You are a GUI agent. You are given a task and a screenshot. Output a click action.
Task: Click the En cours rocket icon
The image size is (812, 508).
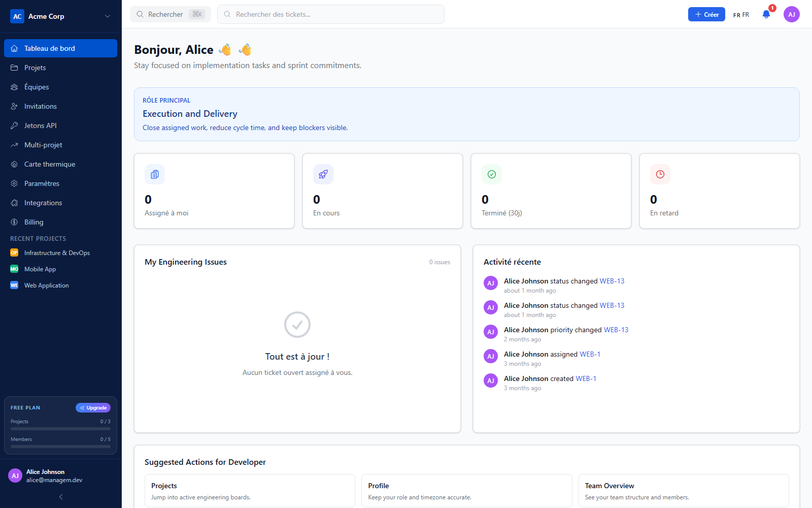[323, 174]
